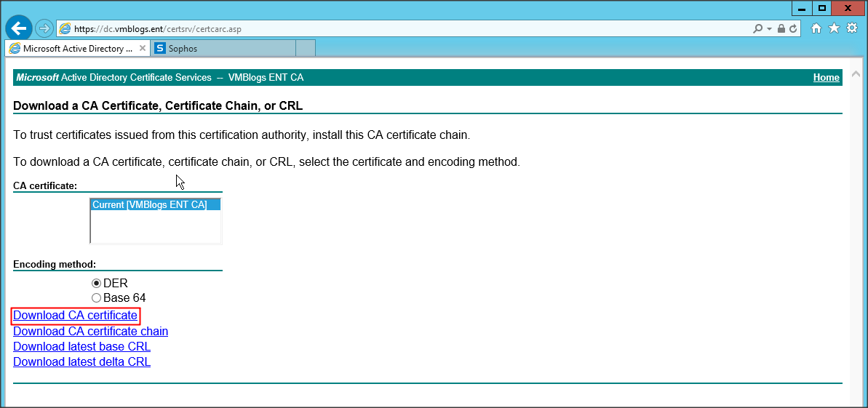Click the search magnifier in address bar

point(757,28)
